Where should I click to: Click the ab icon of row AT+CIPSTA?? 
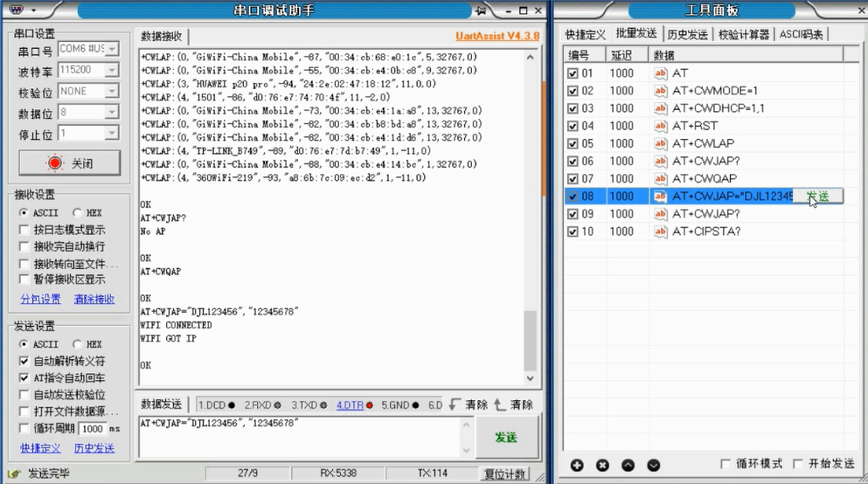coord(660,232)
